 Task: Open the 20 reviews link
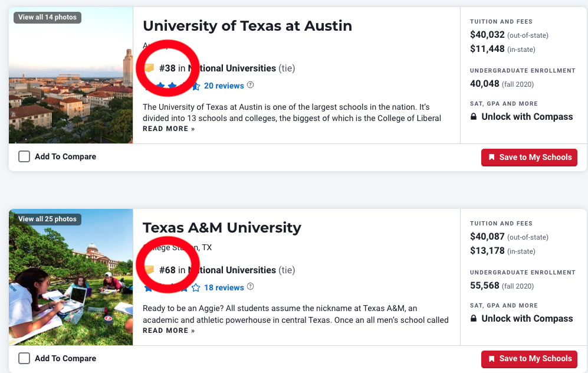(x=224, y=86)
